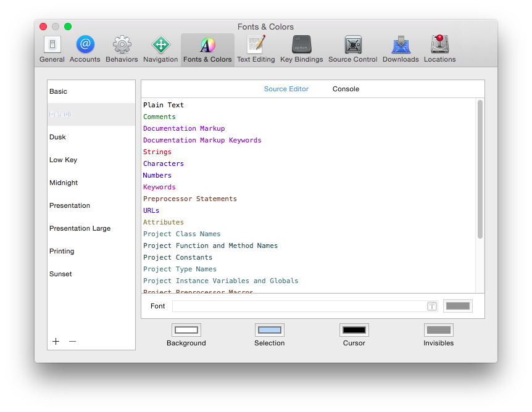Select the Comments syntax row
This screenshot has height=412, width=532.
[x=308, y=117]
